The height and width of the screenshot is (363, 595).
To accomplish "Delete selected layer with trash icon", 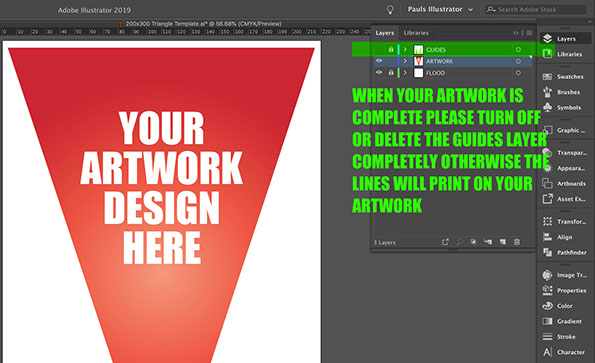I will point(517,242).
